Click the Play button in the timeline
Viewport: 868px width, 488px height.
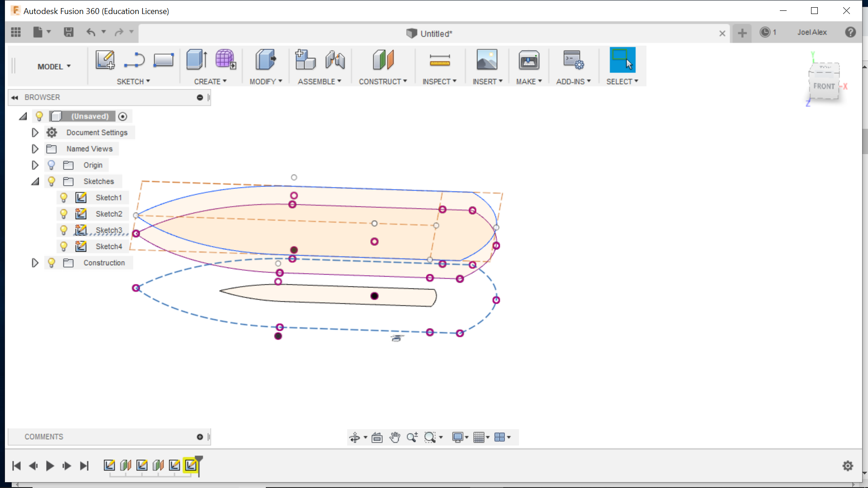pyautogui.click(x=50, y=465)
